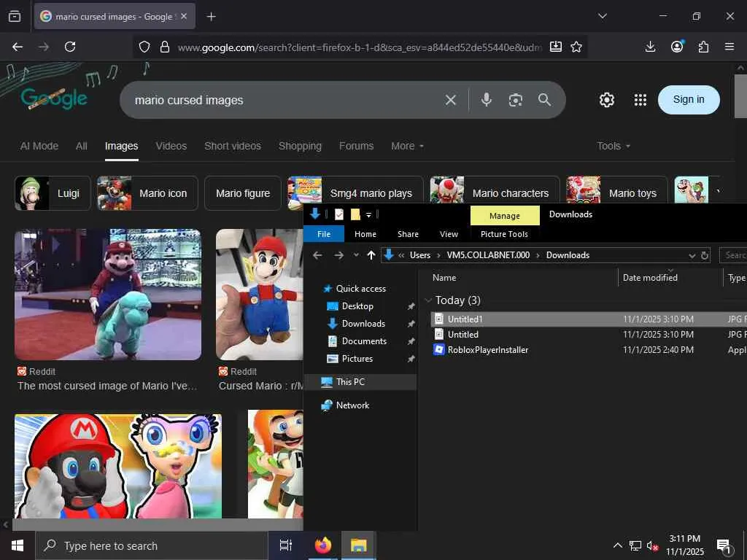The width and height of the screenshot is (747, 560).
Task: Open the Windows notification center
Action: click(x=724, y=546)
